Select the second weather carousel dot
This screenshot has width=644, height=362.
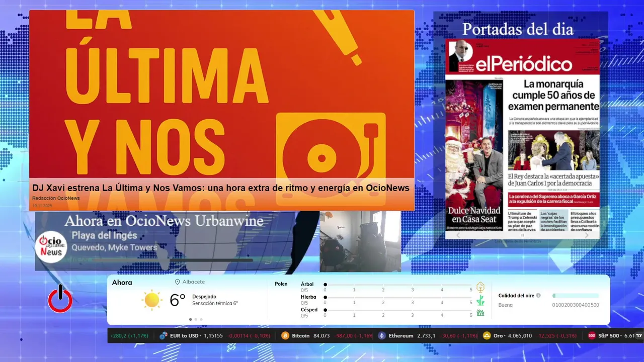pyautogui.click(x=196, y=319)
